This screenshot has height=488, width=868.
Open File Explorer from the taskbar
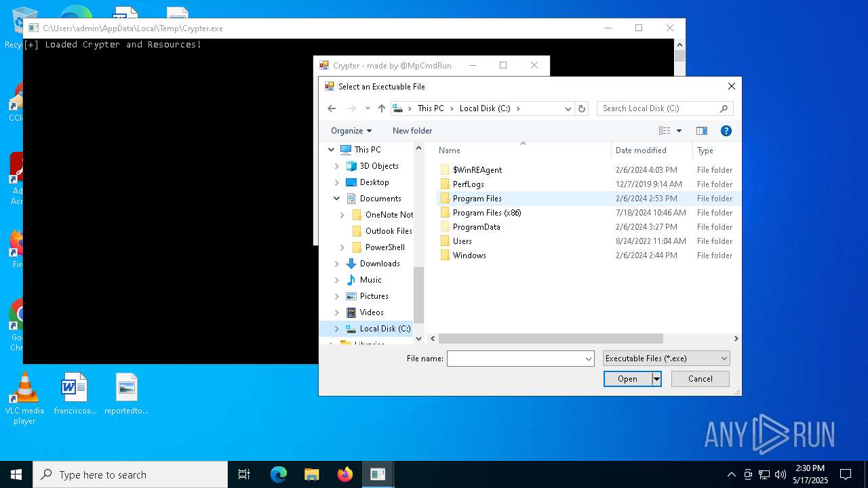coord(312,474)
